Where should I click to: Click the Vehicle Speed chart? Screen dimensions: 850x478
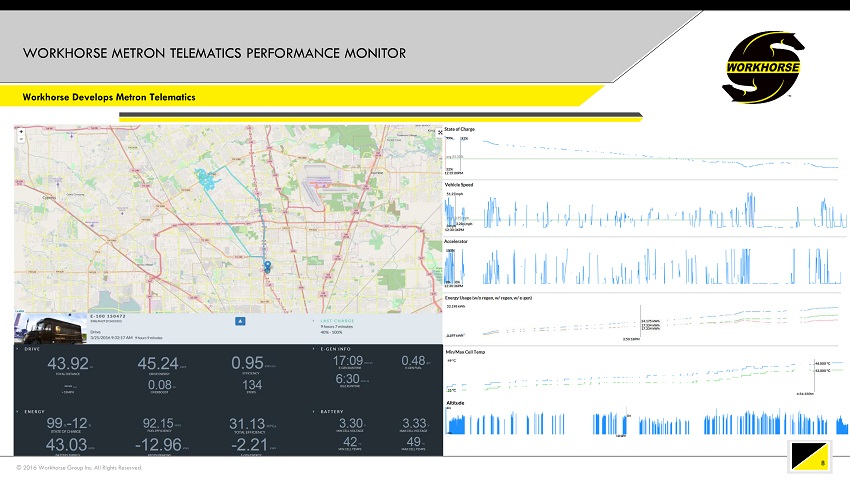pyautogui.click(x=640, y=212)
